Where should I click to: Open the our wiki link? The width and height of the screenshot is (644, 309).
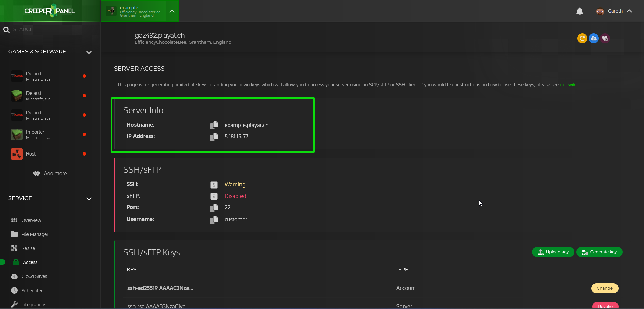568,85
